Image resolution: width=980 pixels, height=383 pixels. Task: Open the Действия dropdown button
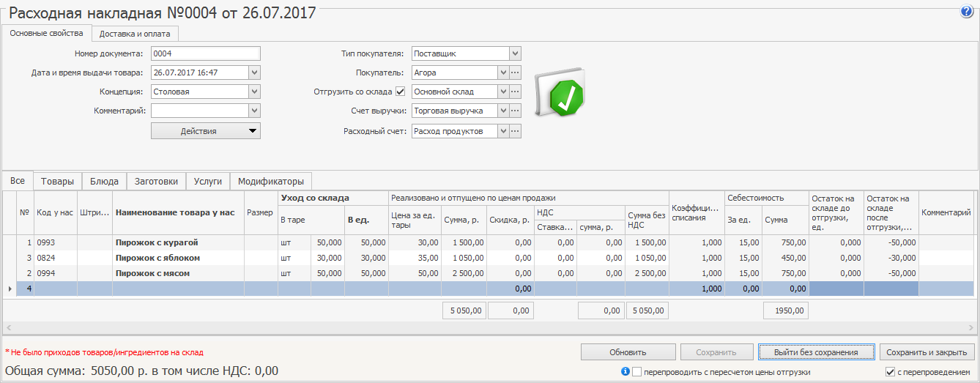[x=206, y=130]
